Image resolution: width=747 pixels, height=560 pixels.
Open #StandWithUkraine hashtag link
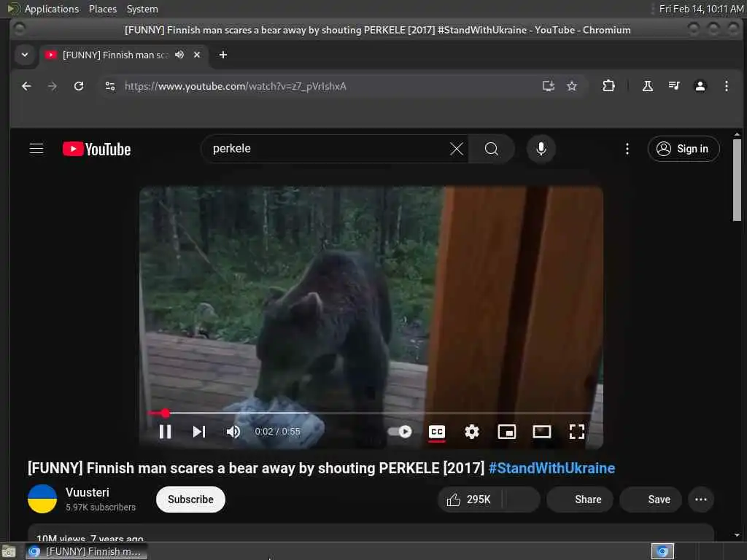[x=551, y=467]
